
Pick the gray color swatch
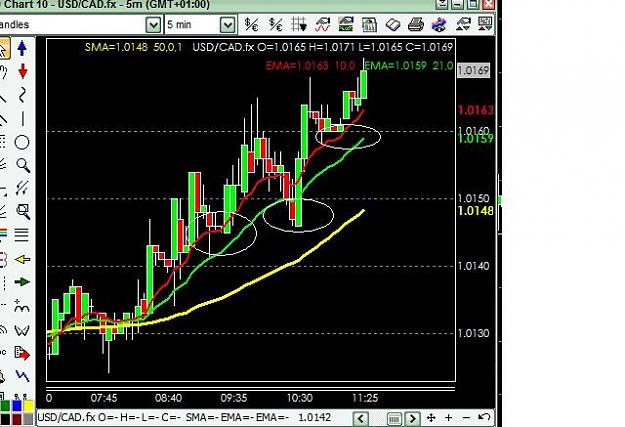(x=28, y=419)
